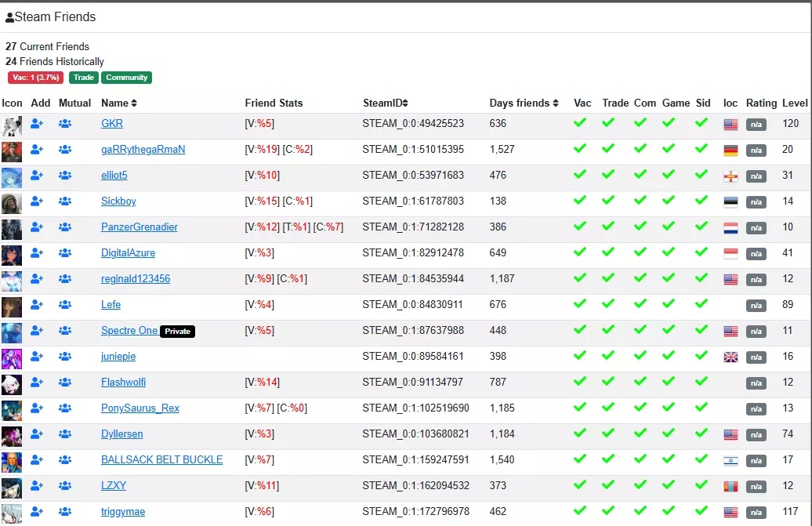
Task: Open the mutual friends icon in LZXY's row
Action: pyautogui.click(x=65, y=486)
